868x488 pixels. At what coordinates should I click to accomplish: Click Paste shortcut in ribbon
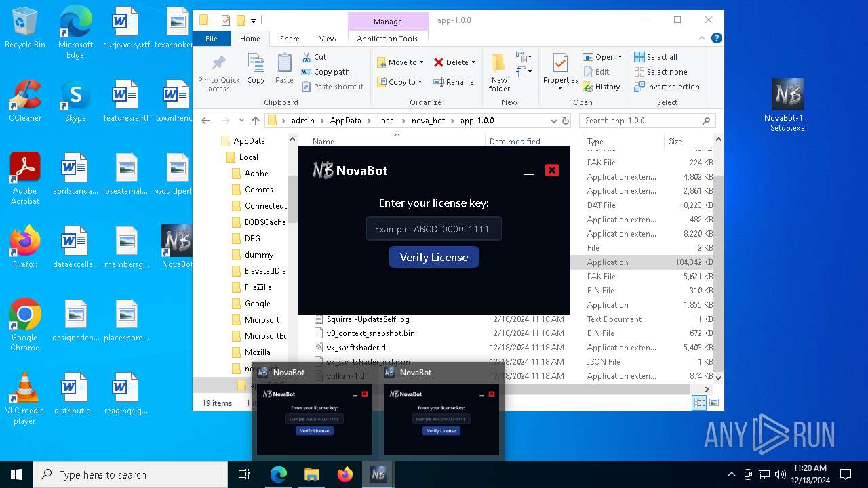click(x=333, y=87)
